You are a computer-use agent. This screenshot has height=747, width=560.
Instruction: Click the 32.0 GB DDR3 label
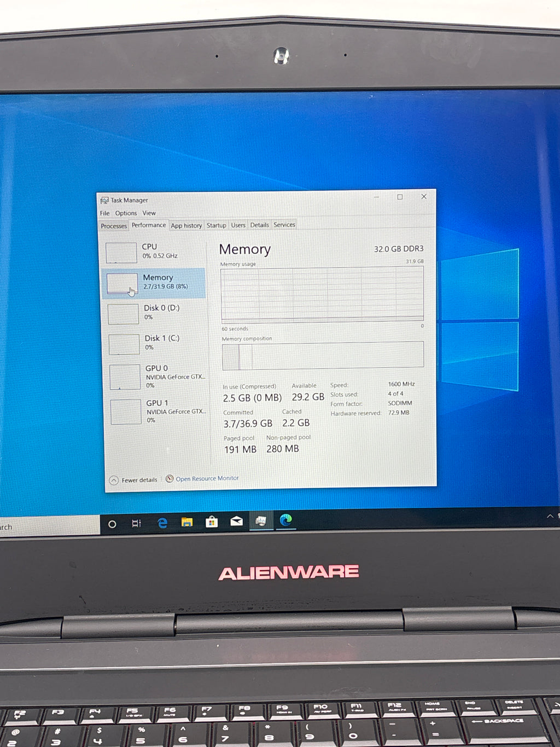coord(399,249)
